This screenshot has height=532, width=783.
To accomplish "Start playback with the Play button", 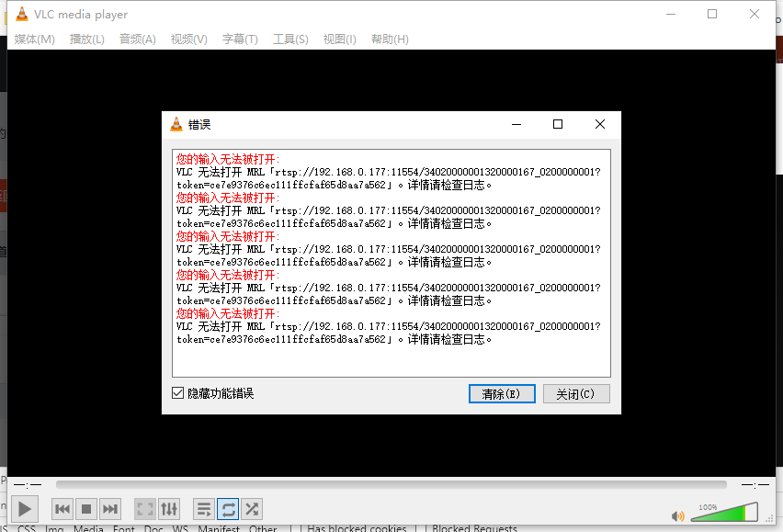I will pos(25,509).
